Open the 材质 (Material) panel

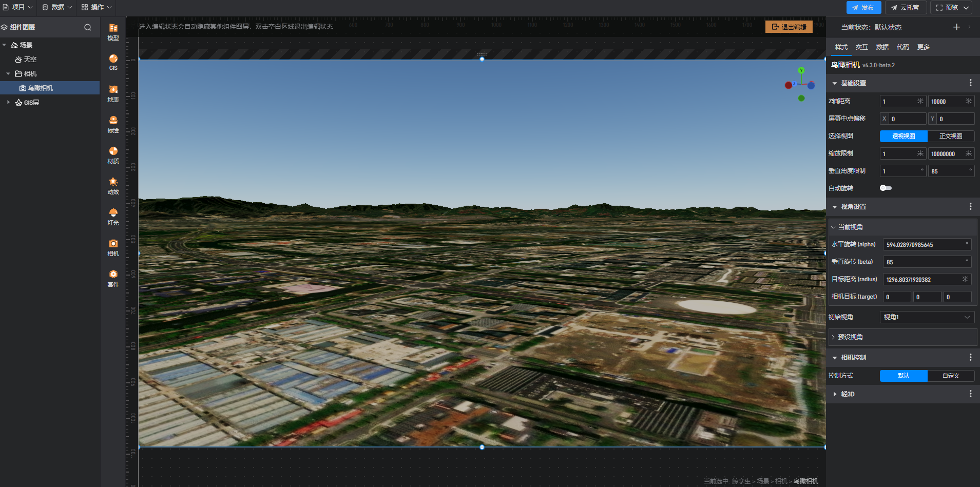(x=113, y=154)
